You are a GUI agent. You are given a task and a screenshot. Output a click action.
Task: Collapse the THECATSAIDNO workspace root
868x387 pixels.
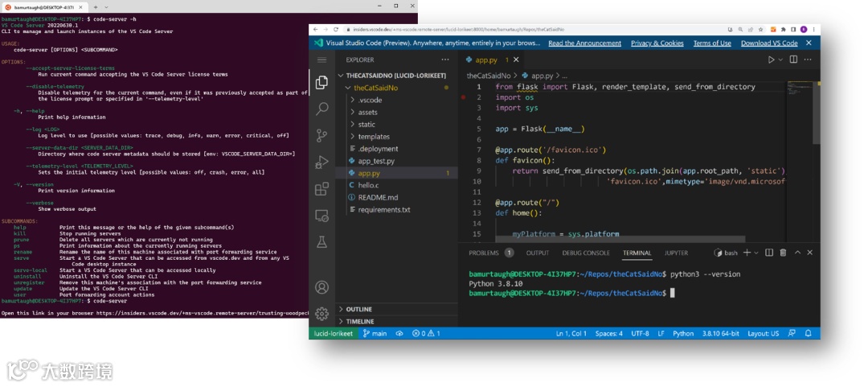tap(397, 76)
